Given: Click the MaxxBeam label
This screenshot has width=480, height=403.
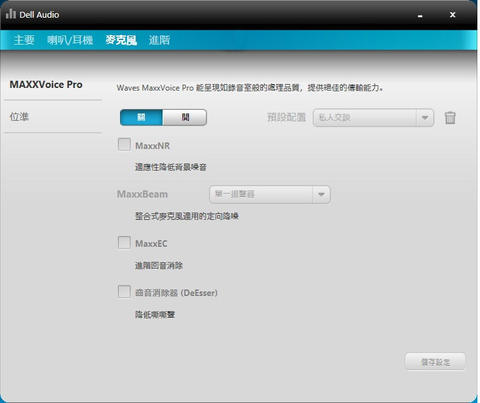Looking at the screenshot, I should pyautogui.click(x=142, y=194).
